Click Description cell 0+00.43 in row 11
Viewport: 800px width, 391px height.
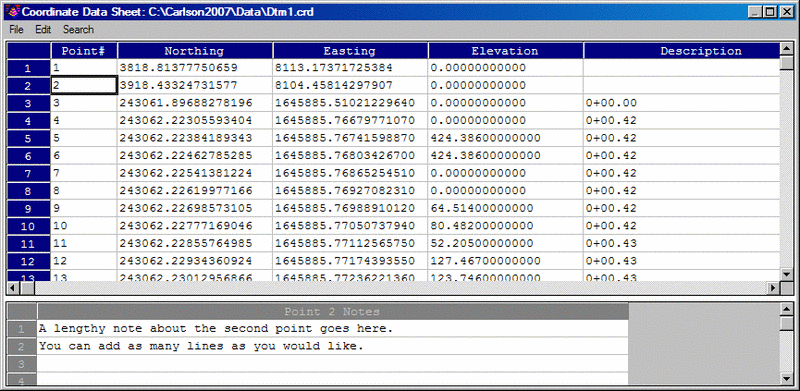point(682,243)
